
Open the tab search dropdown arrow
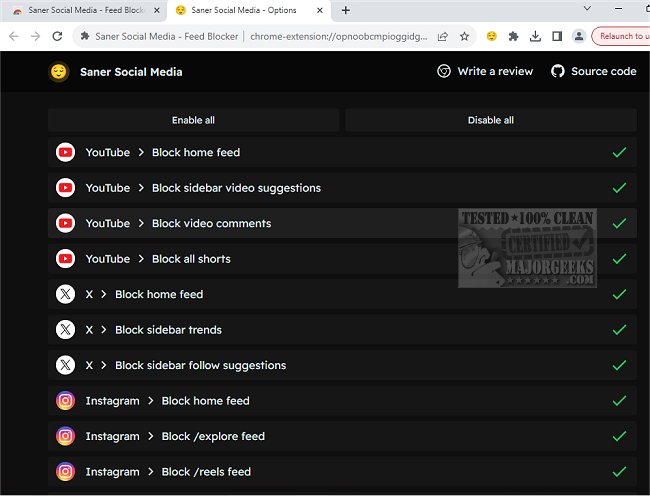[587, 8]
